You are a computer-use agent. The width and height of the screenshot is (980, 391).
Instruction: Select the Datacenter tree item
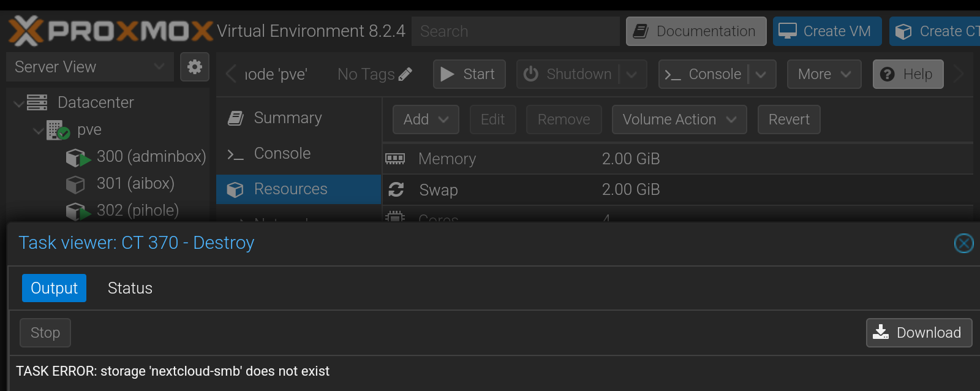pyautogui.click(x=96, y=103)
